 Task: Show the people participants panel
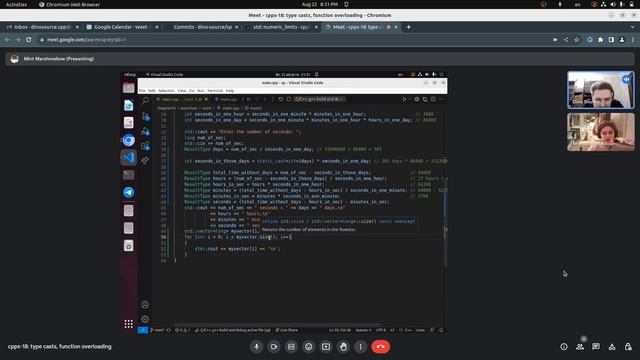point(580,347)
